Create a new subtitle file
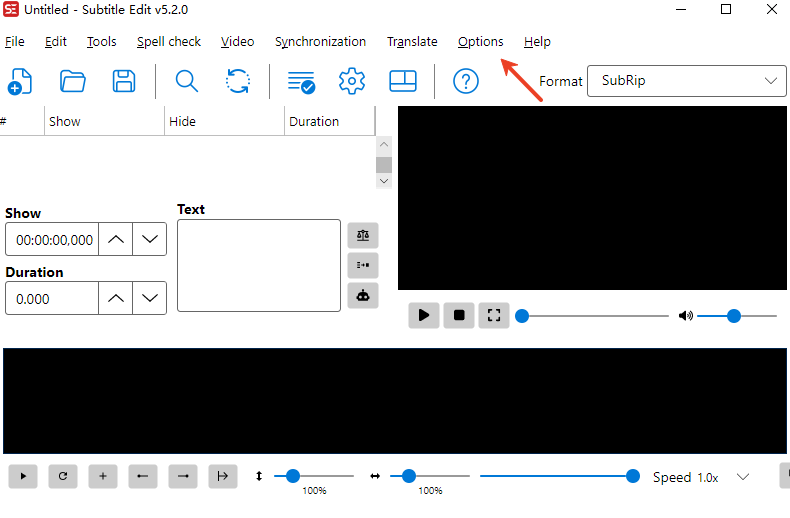790x518 pixels. coord(20,81)
